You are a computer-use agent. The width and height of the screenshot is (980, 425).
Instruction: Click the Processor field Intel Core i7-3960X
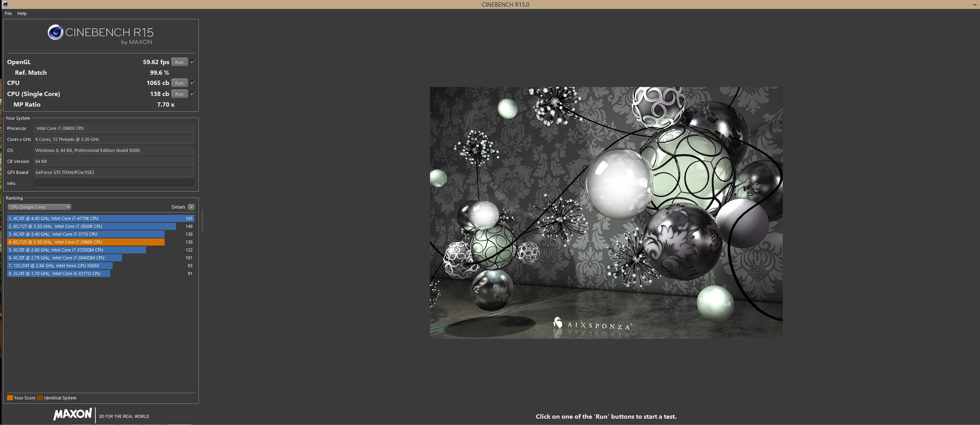114,128
